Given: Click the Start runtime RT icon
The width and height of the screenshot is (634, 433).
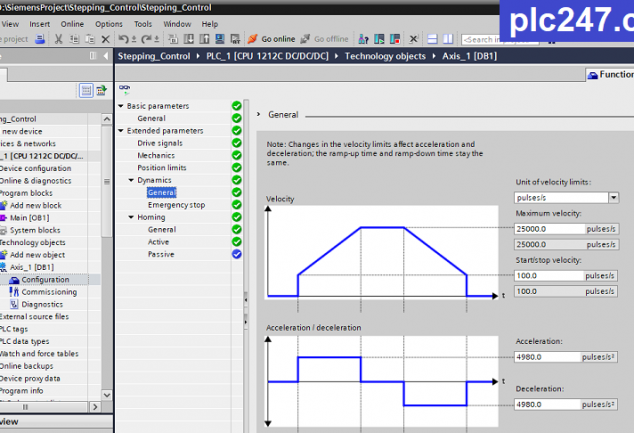Looking at the screenshot, I should coord(235,39).
